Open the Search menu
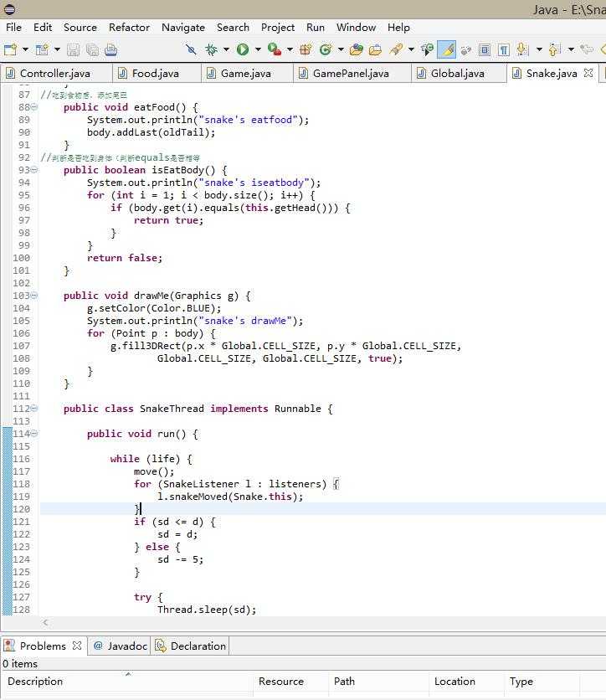The height and width of the screenshot is (700, 606). 233,28
